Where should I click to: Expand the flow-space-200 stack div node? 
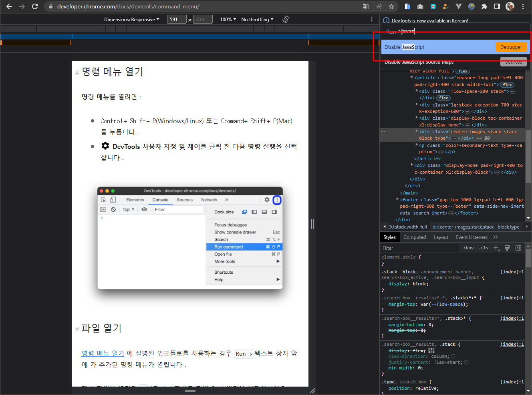417,91
